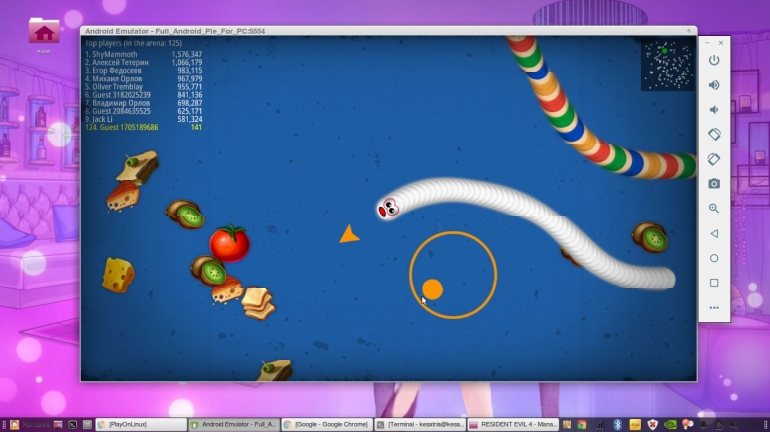Click the emulator volume up icon
The height and width of the screenshot is (432, 770).
coord(714,85)
